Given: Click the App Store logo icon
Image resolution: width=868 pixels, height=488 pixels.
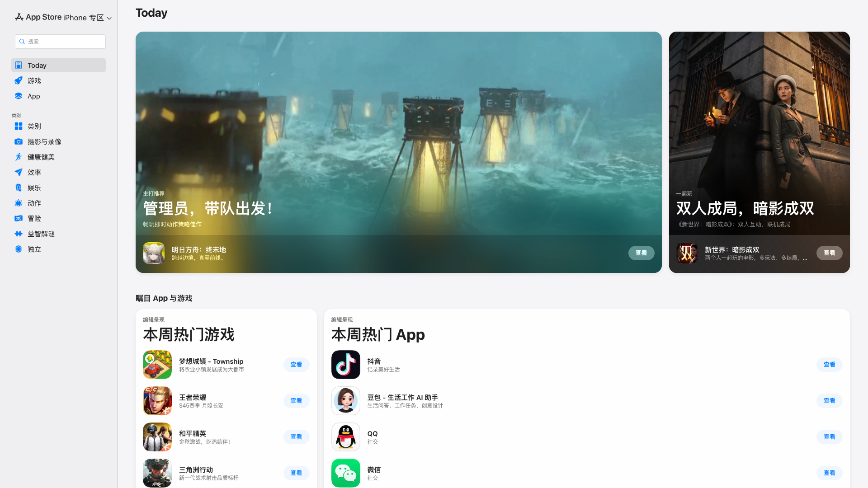Looking at the screenshot, I should tap(19, 17).
